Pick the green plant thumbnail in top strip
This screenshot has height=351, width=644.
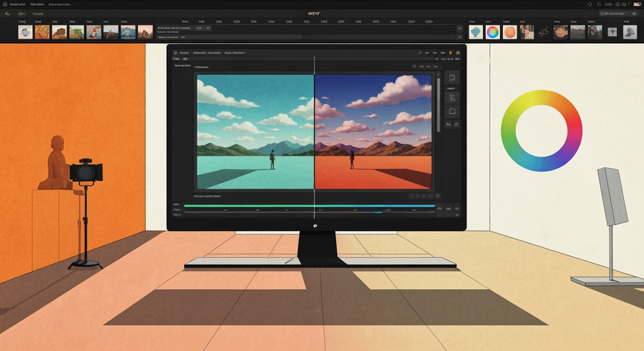(76, 32)
